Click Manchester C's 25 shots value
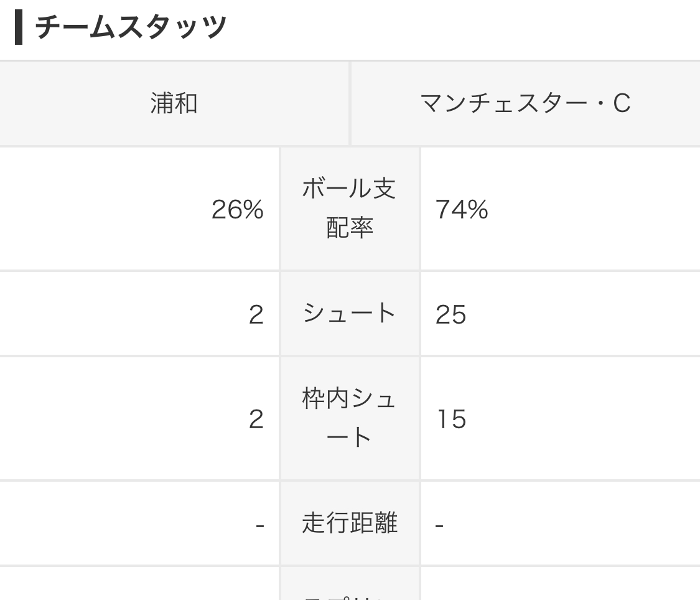The width and height of the screenshot is (700, 600). [451, 315]
